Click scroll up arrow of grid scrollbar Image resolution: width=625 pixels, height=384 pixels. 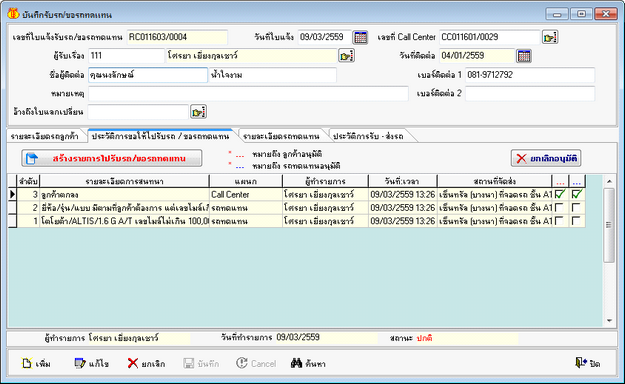click(x=609, y=181)
